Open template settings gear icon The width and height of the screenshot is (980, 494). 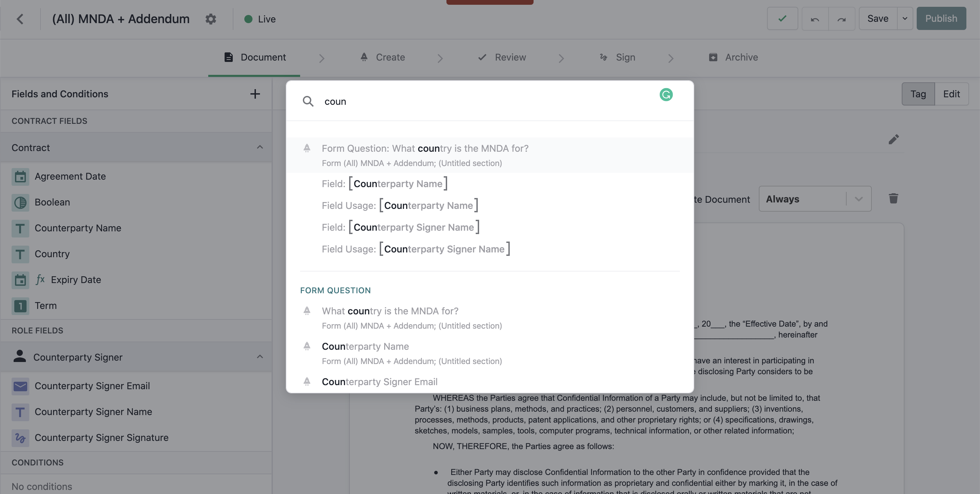[210, 19]
